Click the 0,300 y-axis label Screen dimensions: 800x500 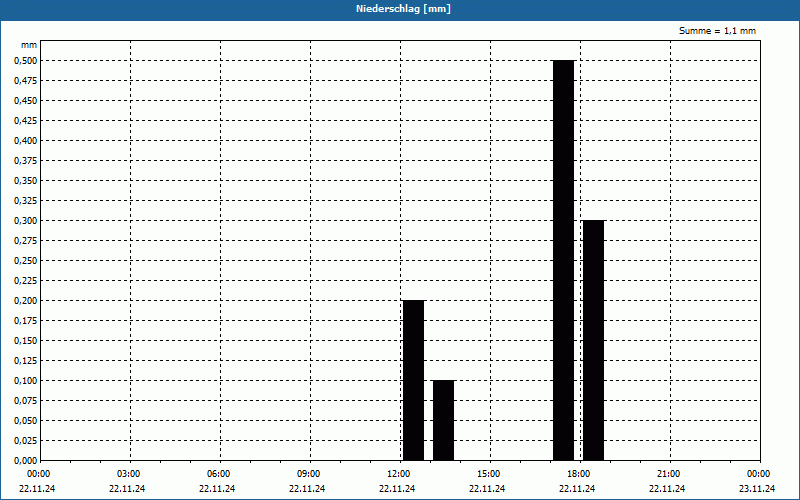pyautogui.click(x=26, y=221)
